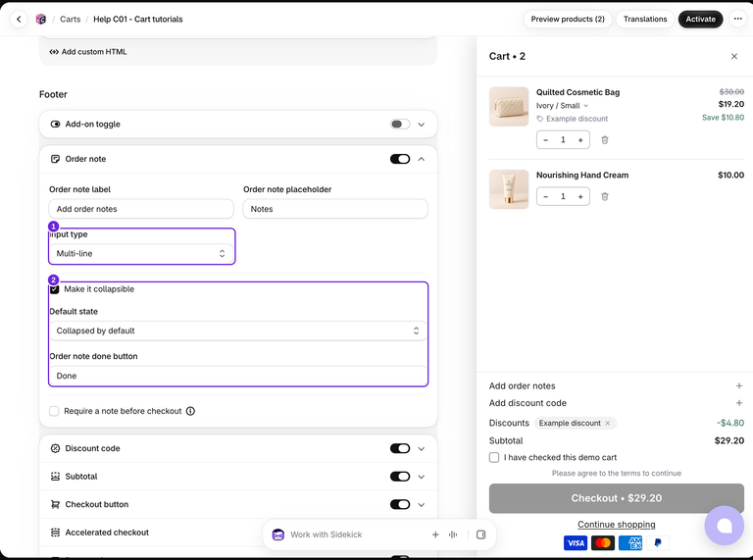The height and width of the screenshot is (560, 753).
Task: Click the Mastercard payment icon
Action: click(x=603, y=543)
